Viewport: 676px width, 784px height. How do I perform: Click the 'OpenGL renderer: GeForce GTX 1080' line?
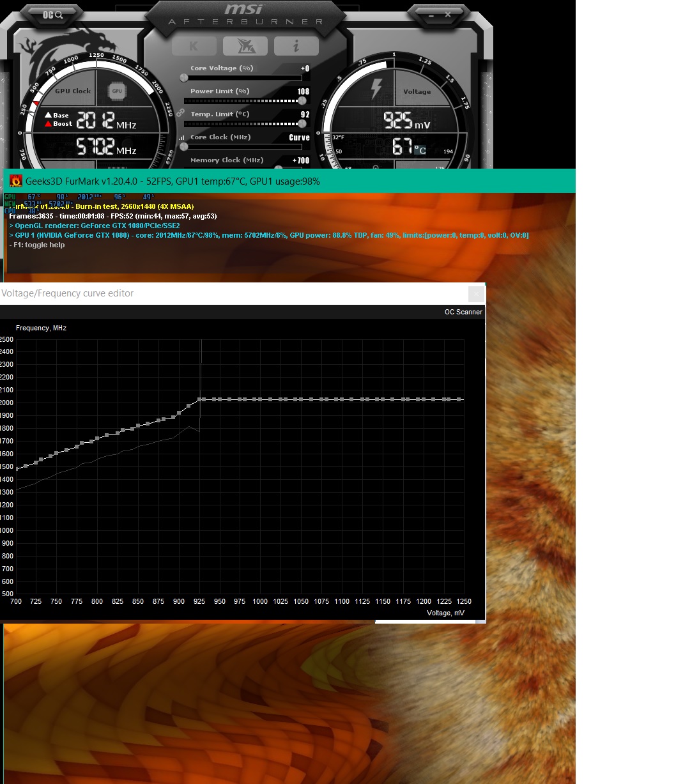point(95,226)
